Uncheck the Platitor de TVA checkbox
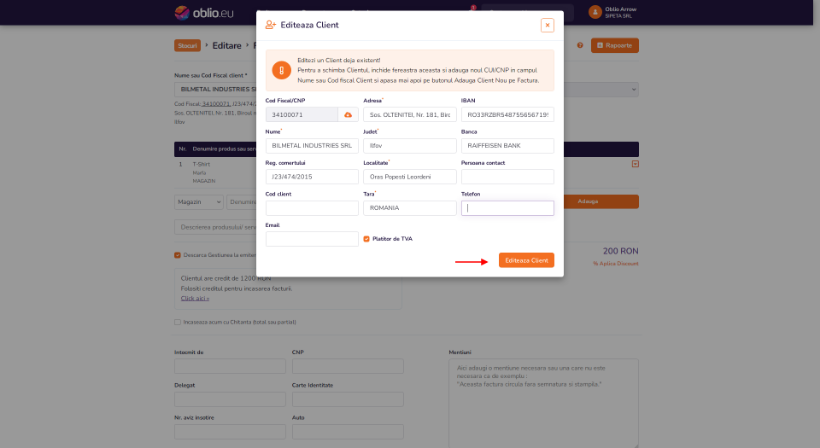Image resolution: width=820 pixels, height=448 pixels. [366, 239]
